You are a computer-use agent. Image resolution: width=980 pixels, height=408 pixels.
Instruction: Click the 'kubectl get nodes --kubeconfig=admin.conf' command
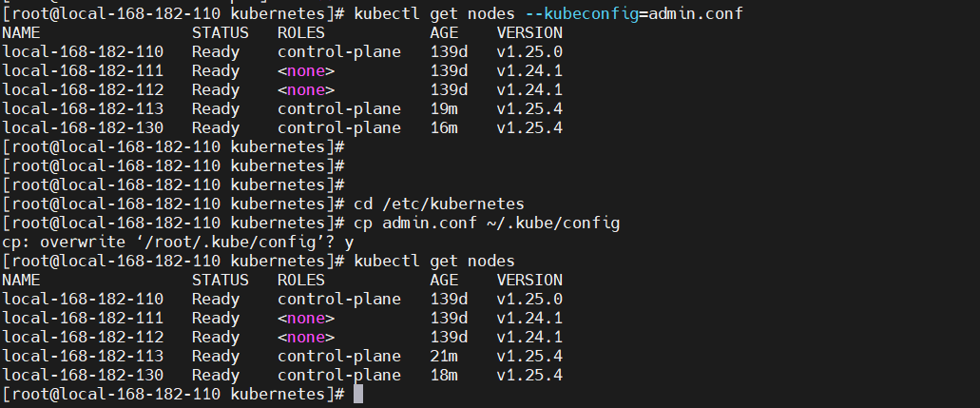[x=548, y=13]
